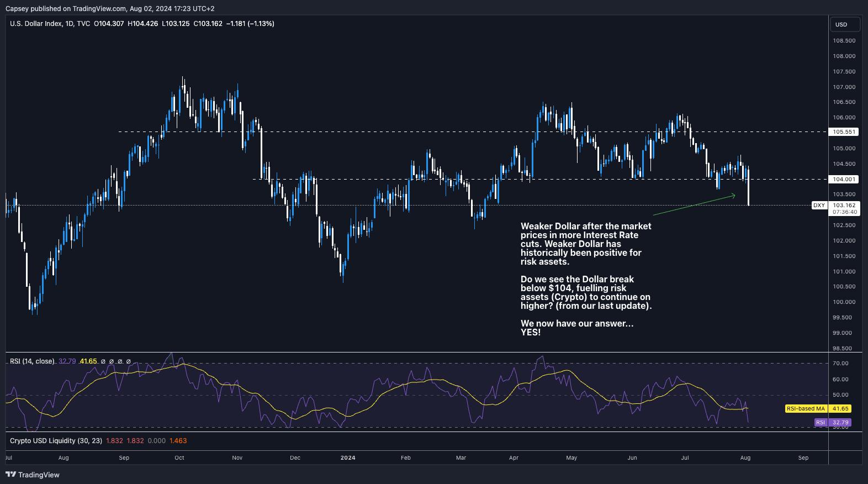Click the DXY symbol tag on price line
The height and width of the screenshot is (484, 868).
[819, 206]
